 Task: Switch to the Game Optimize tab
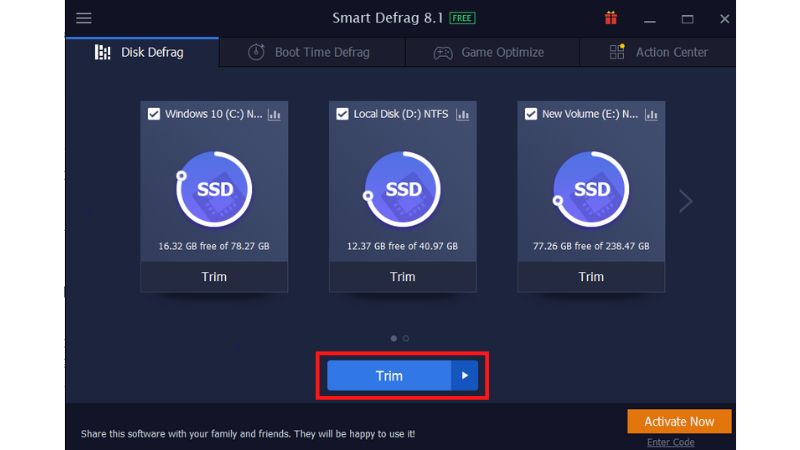click(489, 52)
